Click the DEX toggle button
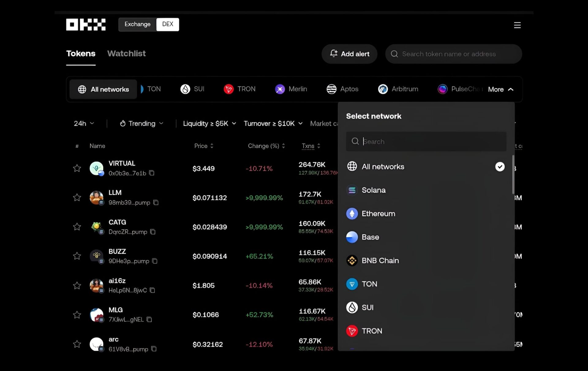The image size is (588, 371). [167, 24]
